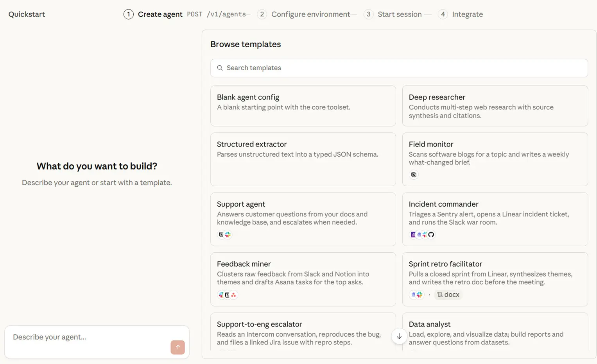Submit the agent description with the arrow button
The height and width of the screenshot is (364, 597).
point(177,347)
